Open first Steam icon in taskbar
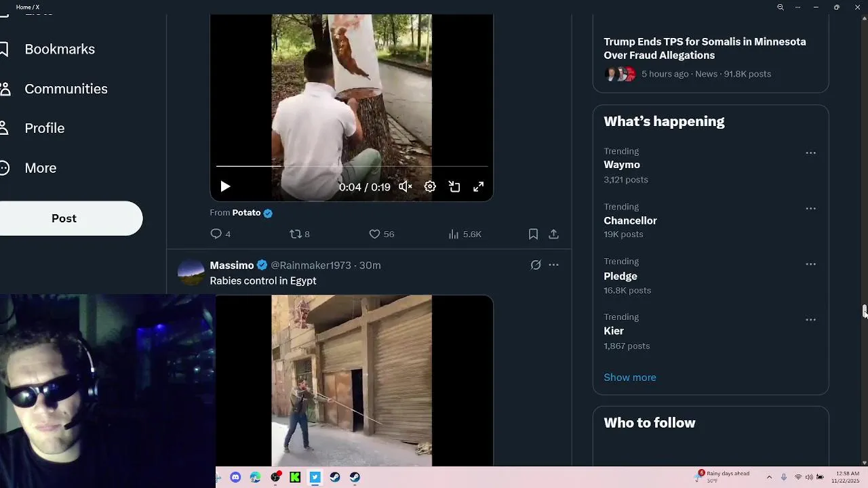This screenshot has width=868, height=488. click(335, 477)
